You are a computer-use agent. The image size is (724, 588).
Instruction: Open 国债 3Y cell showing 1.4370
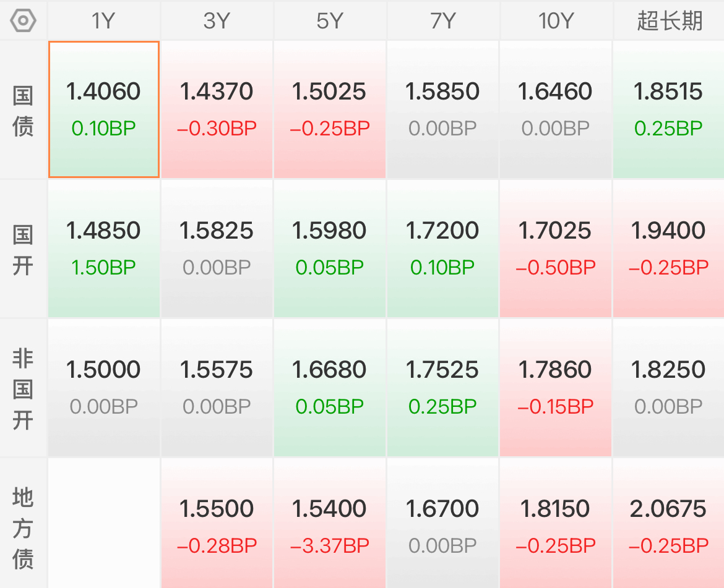pos(217,110)
